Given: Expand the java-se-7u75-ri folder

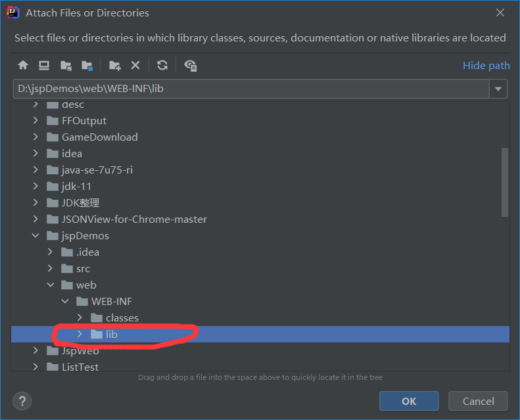Looking at the screenshot, I should click(35, 170).
